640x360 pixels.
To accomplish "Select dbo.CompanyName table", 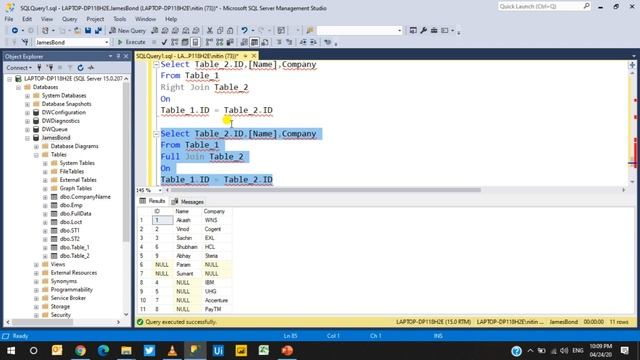I will coord(85,197).
